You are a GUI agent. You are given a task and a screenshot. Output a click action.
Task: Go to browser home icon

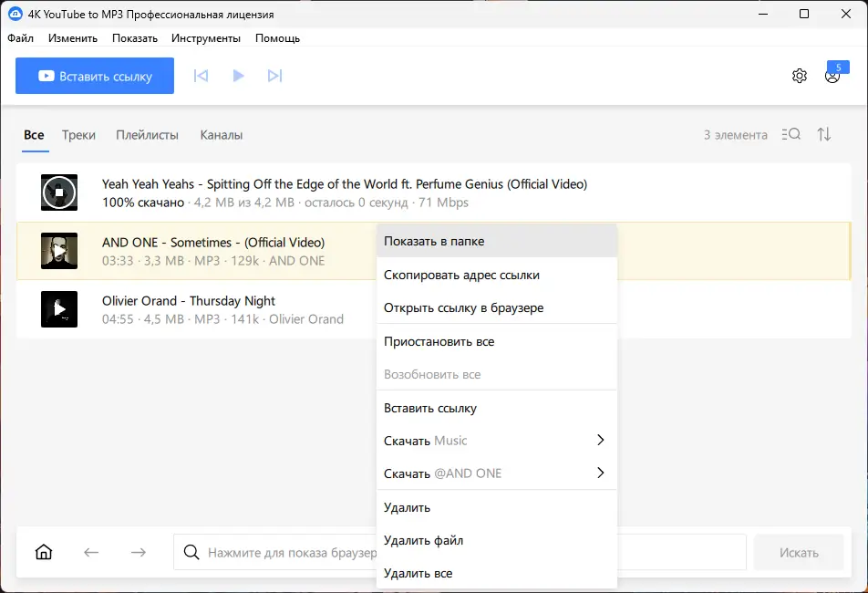(44, 552)
